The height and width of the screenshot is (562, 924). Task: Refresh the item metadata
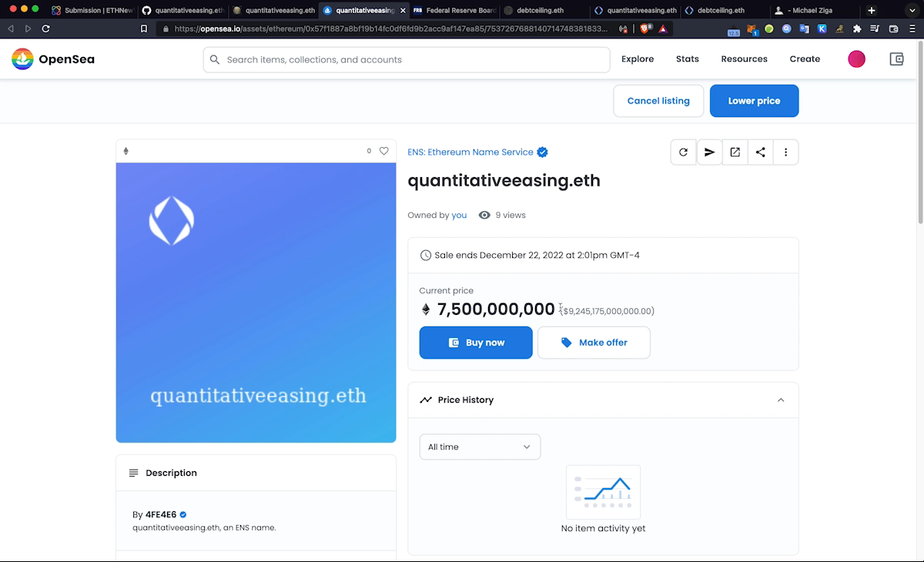(x=683, y=152)
